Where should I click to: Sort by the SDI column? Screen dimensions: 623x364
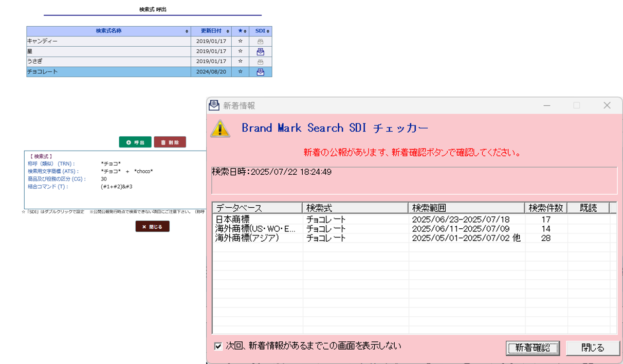(x=261, y=31)
